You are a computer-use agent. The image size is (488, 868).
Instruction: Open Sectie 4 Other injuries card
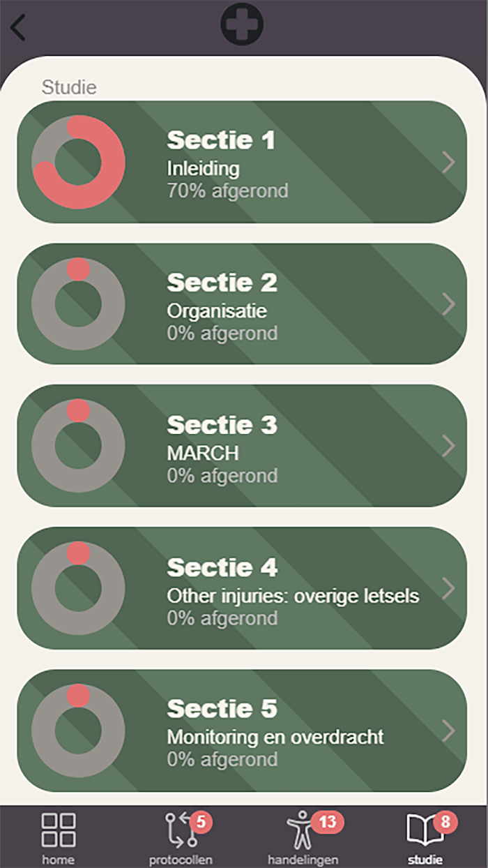coord(242,588)
